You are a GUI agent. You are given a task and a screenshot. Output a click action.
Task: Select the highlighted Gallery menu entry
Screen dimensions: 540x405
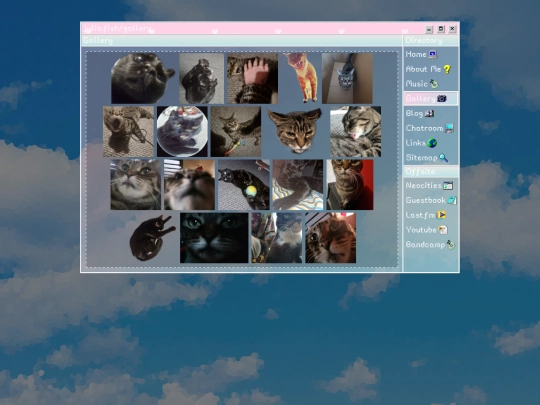[x=431, y=98]
